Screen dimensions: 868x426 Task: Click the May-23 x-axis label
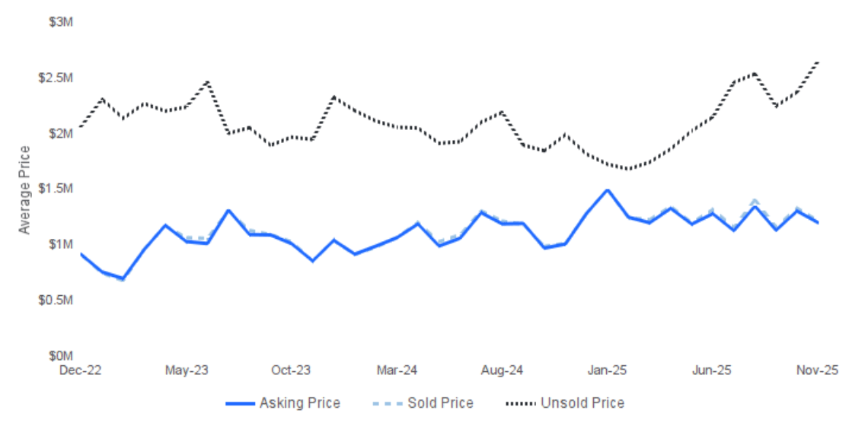click(186, 370)
